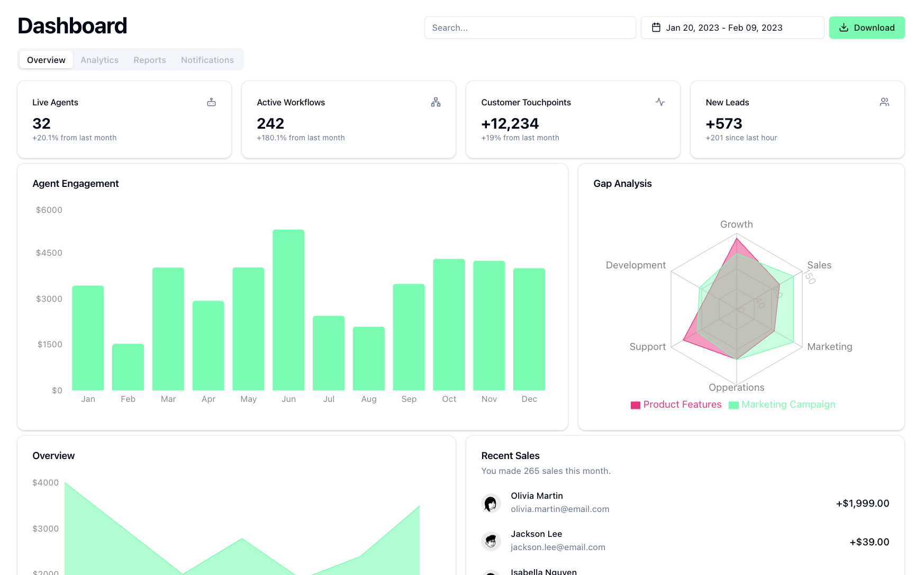Click olivia.martin@email.com address
The width and height of the screenshot is (924, 575).
560,509
